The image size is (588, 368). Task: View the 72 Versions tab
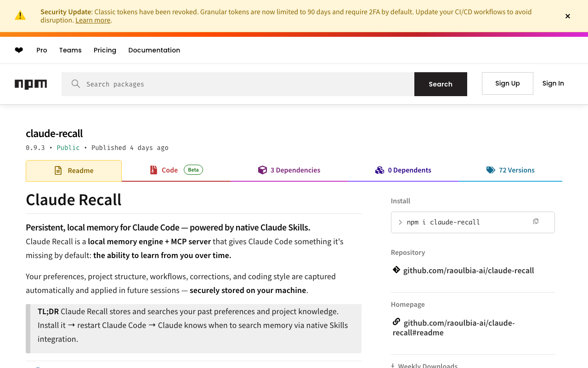(510, 170)
